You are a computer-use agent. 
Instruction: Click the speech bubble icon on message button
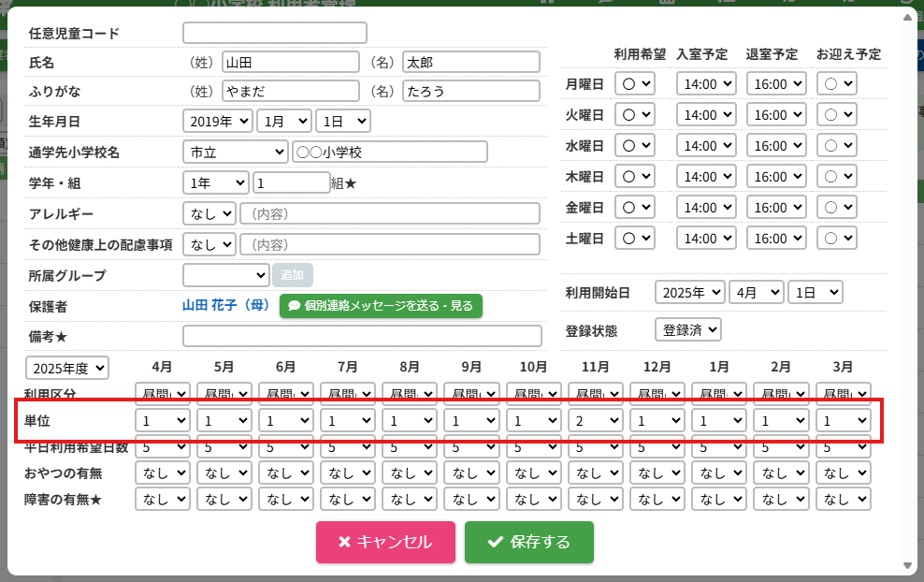click(x=294, y=306)
